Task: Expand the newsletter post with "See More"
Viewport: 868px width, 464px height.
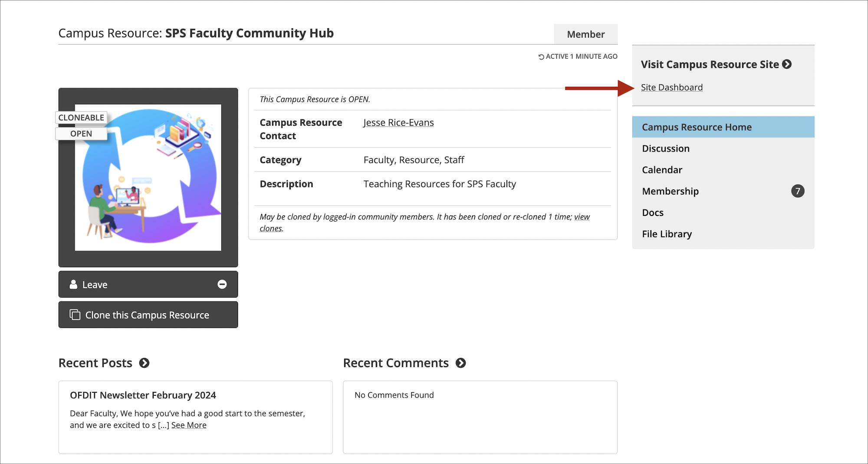Action: [x=189, y=425]
